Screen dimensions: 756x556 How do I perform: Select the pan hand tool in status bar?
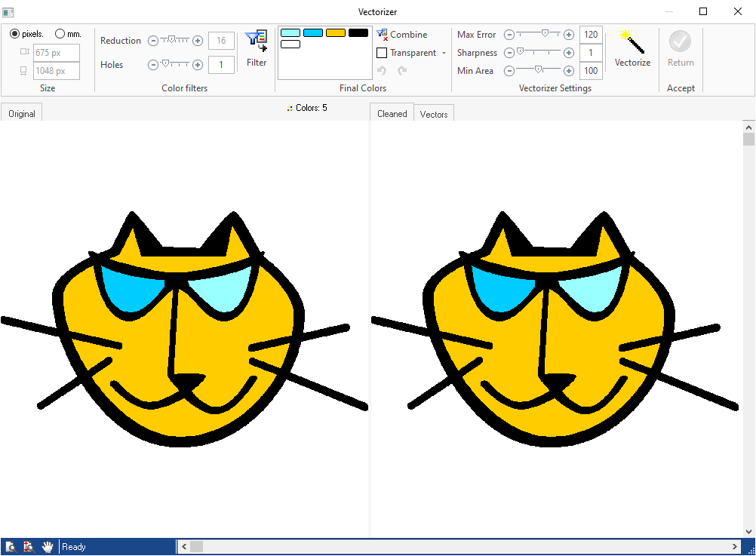[x=48, y=547]
